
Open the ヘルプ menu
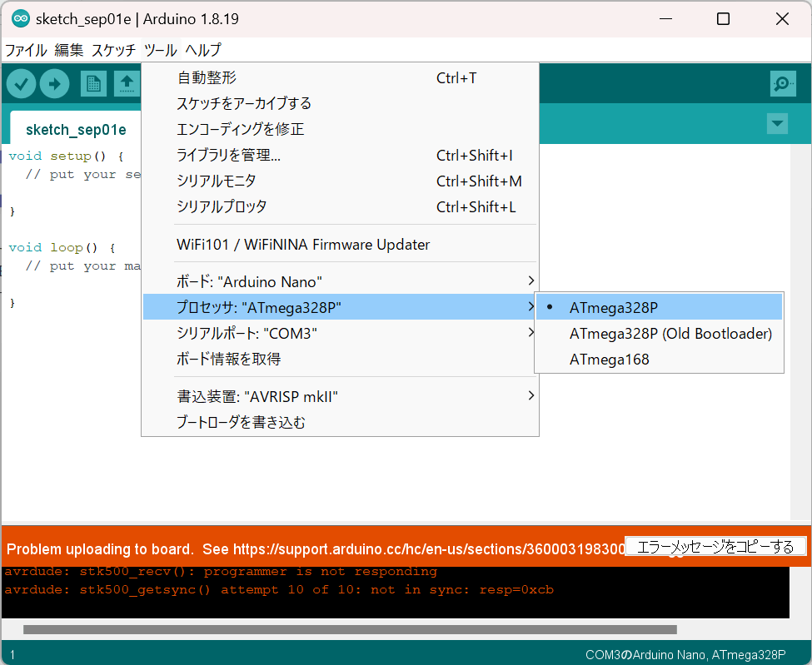(x=203, y=50)
